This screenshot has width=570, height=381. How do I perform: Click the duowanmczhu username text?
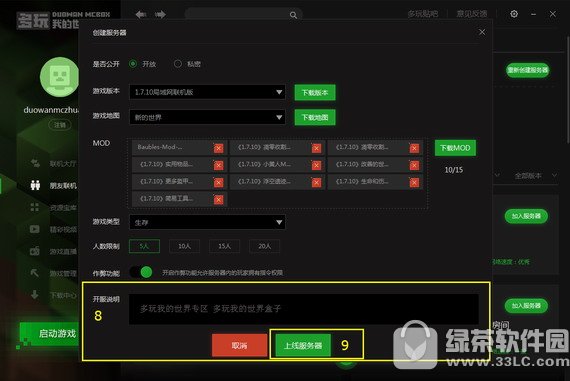coord(51,110)
